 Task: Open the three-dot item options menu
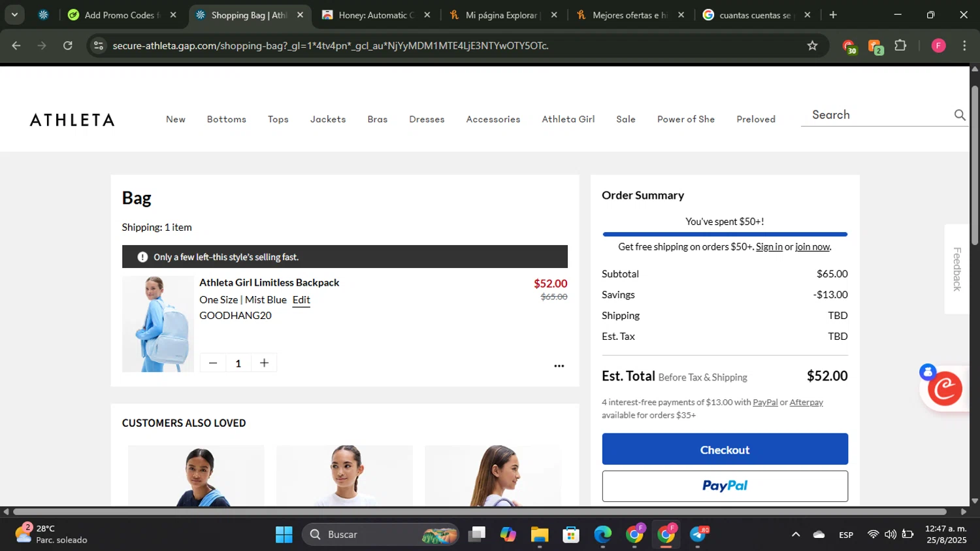click(x=559, y=366)
